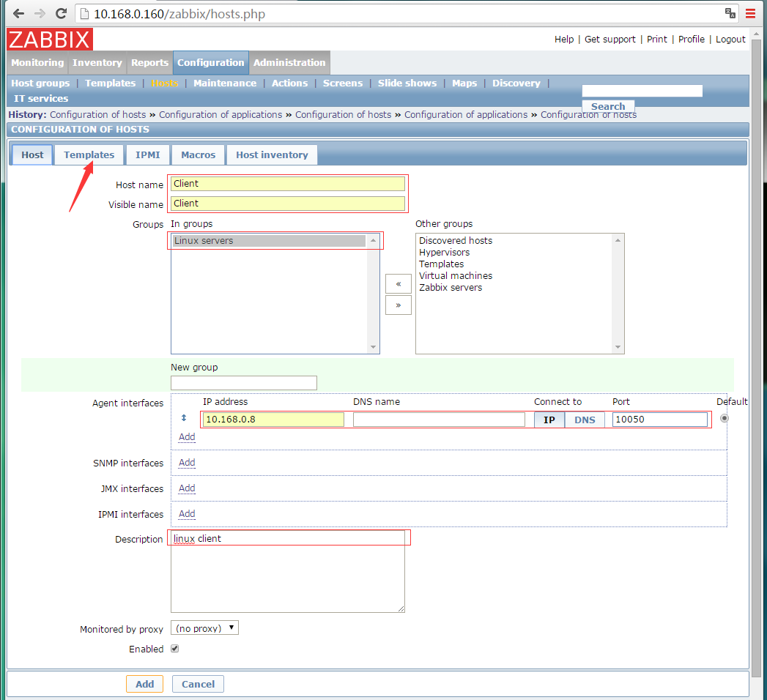
Task: Go to Maps submenu
Action: click(x=464, y=83)
